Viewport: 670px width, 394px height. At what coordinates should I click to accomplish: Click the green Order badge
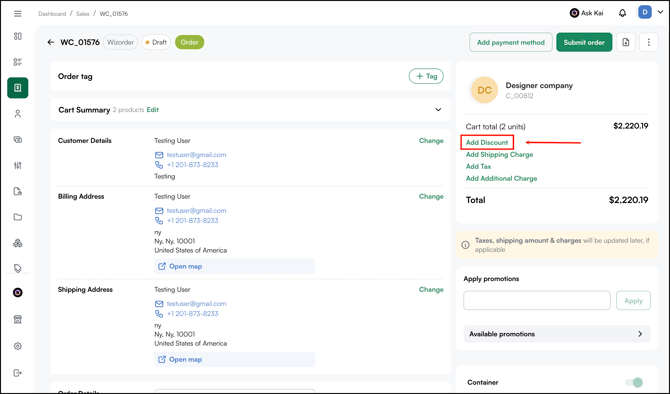189,42
